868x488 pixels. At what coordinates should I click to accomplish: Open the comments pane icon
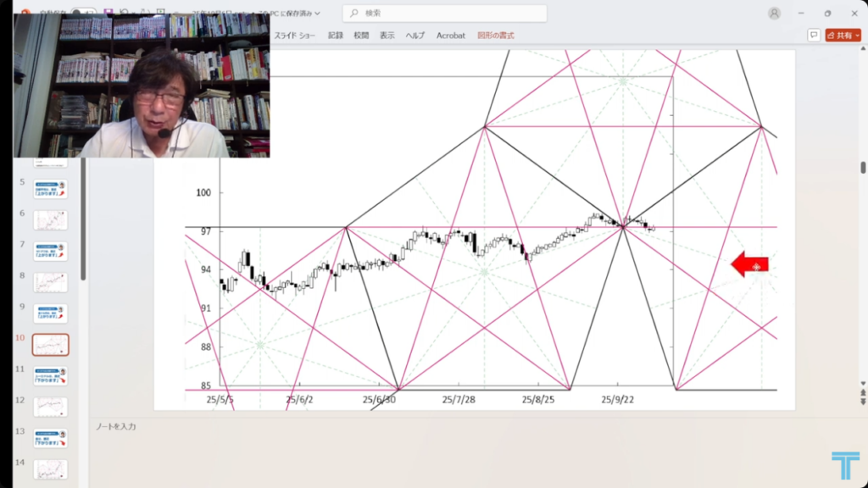click(814, 36)
